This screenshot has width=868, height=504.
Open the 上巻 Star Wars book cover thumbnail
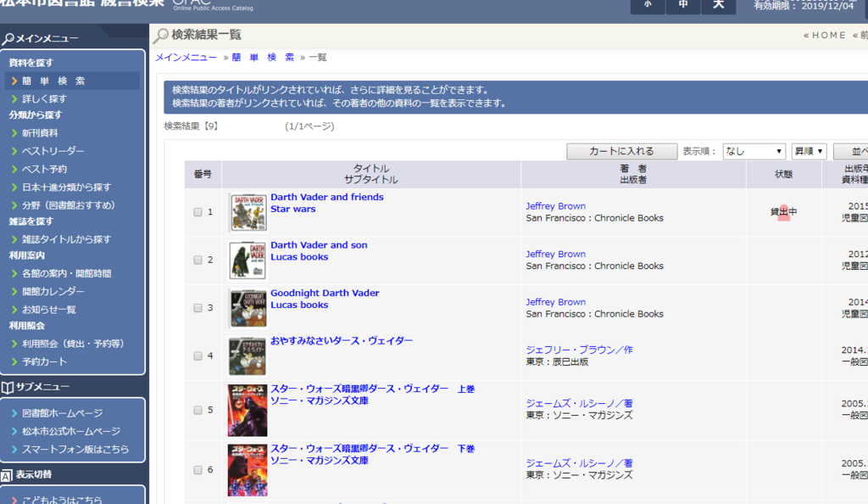248,411
